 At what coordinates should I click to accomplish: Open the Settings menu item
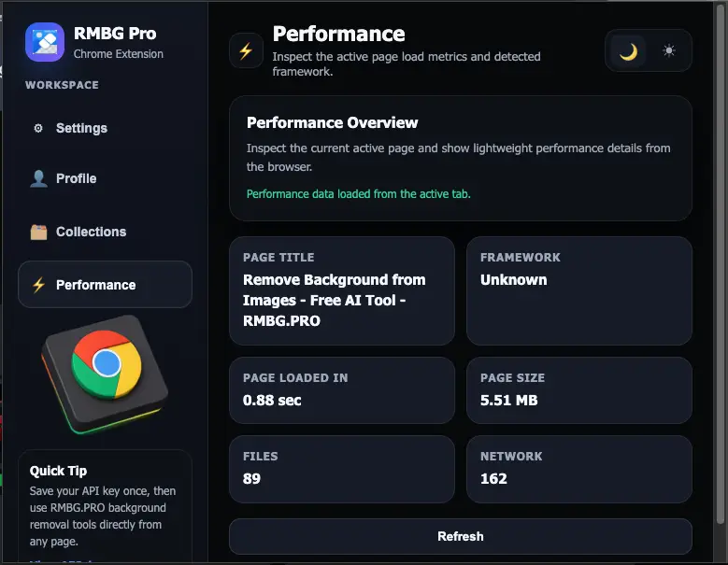pyautogui.click(x=105, y=128)
